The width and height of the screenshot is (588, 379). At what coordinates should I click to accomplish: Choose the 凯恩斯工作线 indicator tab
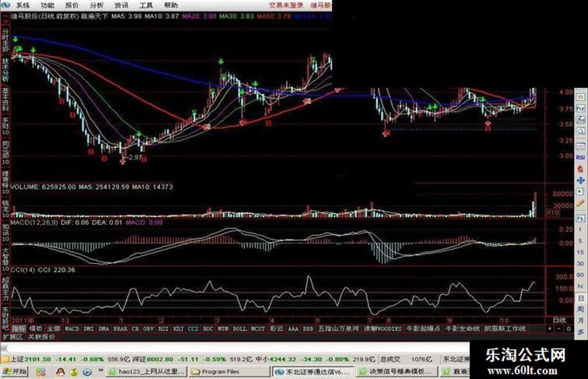pos(505,329)
